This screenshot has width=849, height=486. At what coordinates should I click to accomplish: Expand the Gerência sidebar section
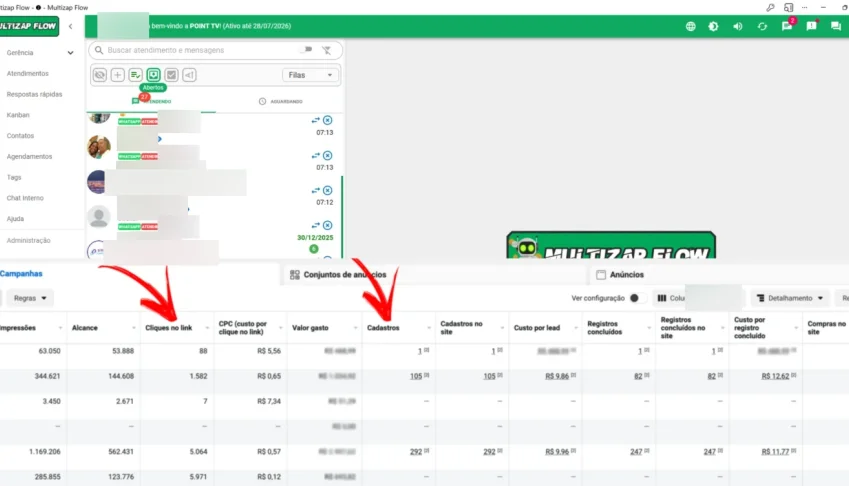(39, 52)
